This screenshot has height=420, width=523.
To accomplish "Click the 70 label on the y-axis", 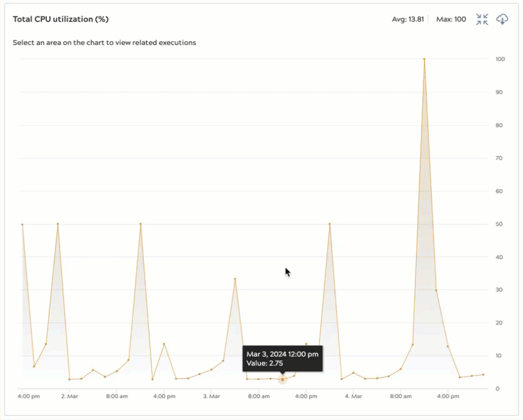I will point(499,158).
